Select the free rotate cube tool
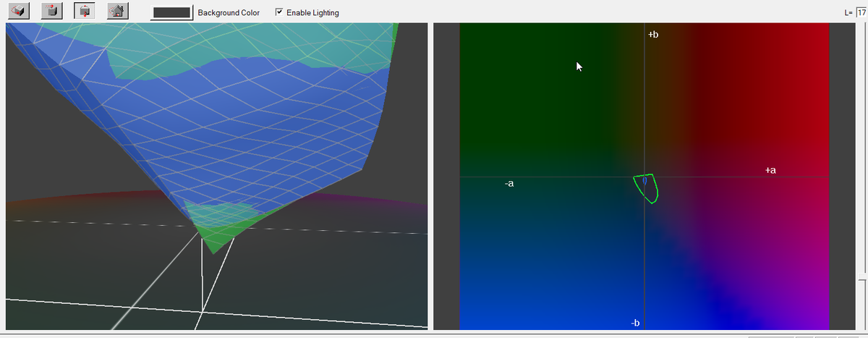 (x=19, y=12)
